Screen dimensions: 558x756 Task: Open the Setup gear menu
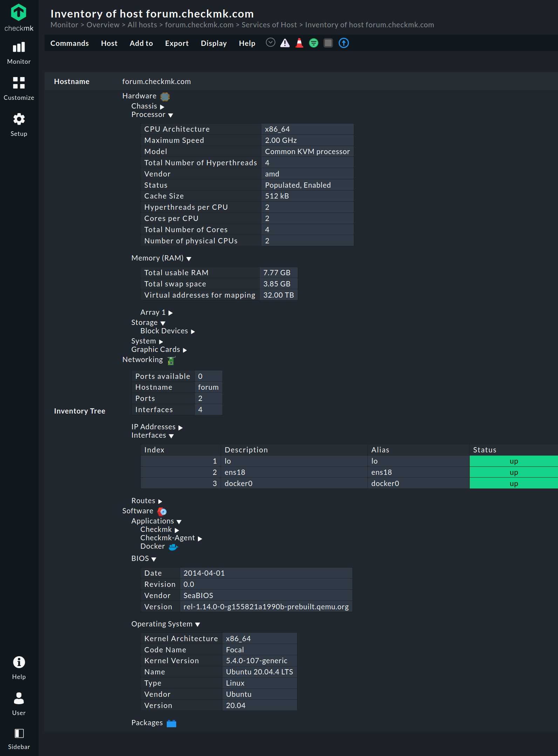[x=19, y=125]
